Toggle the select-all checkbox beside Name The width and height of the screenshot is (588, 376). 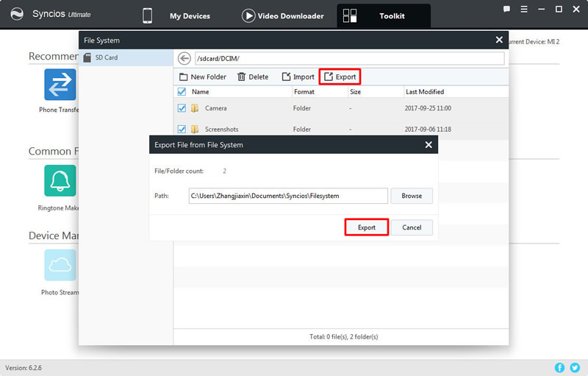[182, 91]
